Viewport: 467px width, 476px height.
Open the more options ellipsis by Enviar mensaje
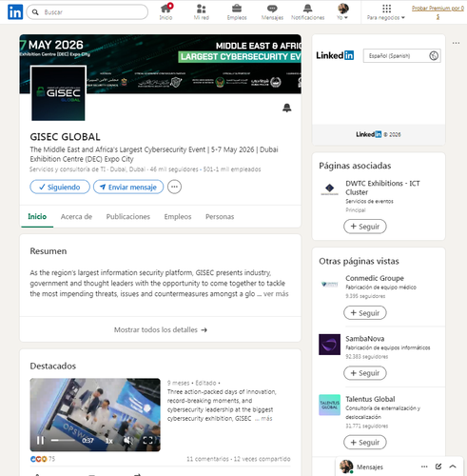174,187
